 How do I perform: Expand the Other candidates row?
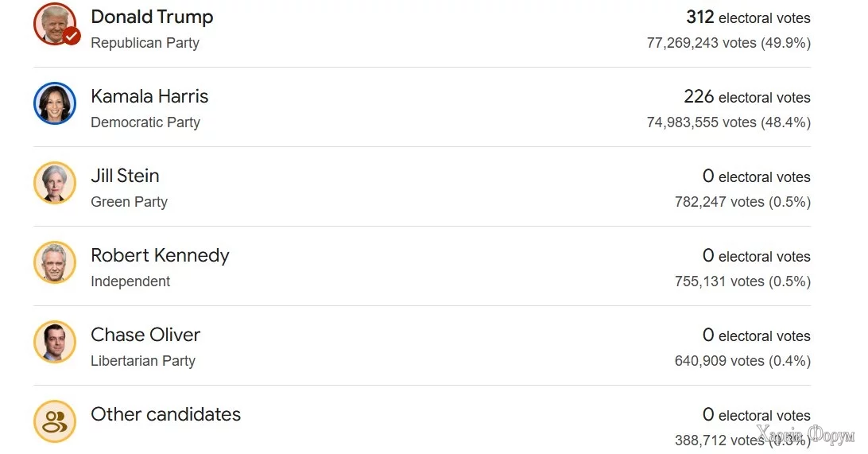tap(165, 414)
